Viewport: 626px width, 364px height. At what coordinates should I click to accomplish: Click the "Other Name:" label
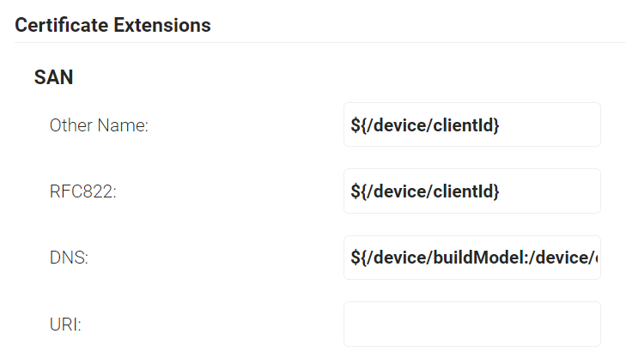coord(99,125)
